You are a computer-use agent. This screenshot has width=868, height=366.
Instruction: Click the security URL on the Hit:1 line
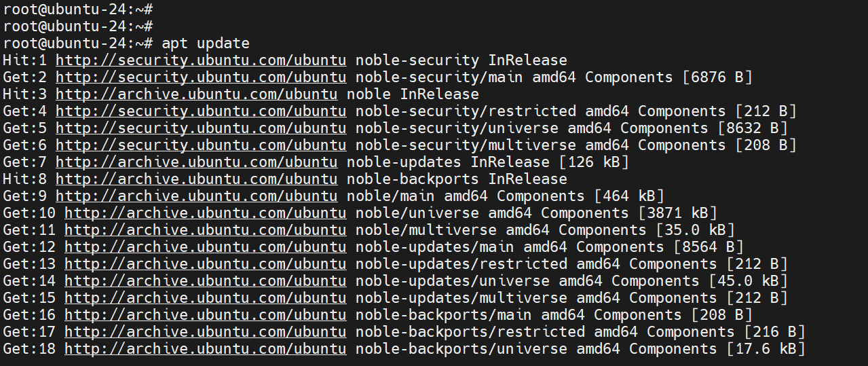pyautogui.click(x=200, y=60)
